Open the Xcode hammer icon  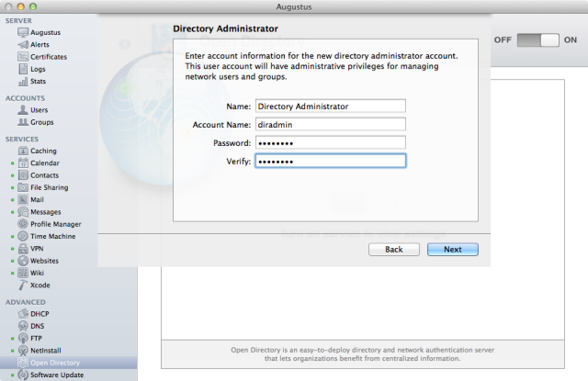[23, 286]
